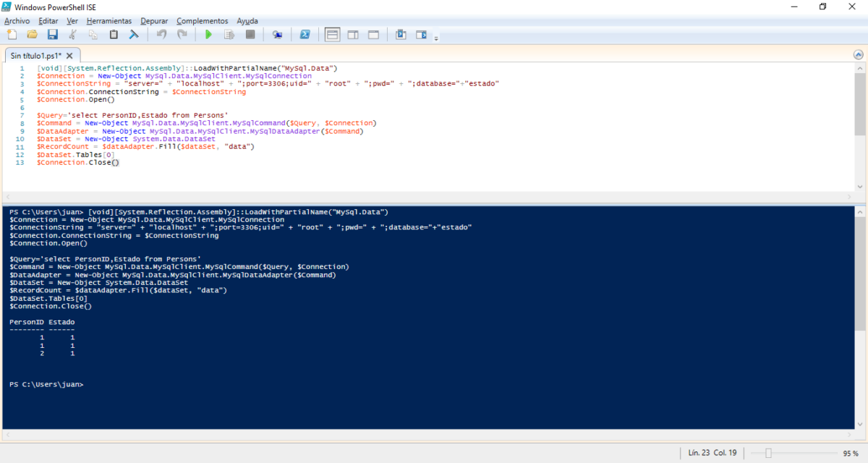Switch to Show Script Pane Right layout
Screen dimensions: 868x463
coord(352,34)
